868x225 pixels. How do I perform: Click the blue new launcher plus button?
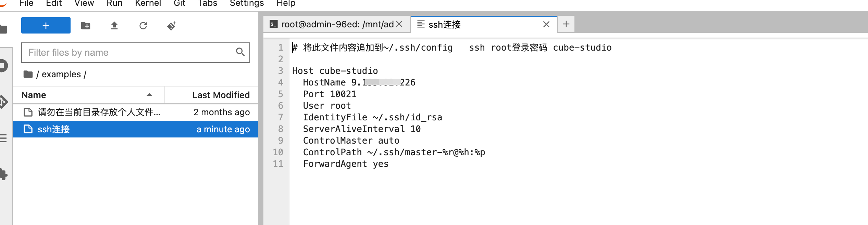(46, 26)
